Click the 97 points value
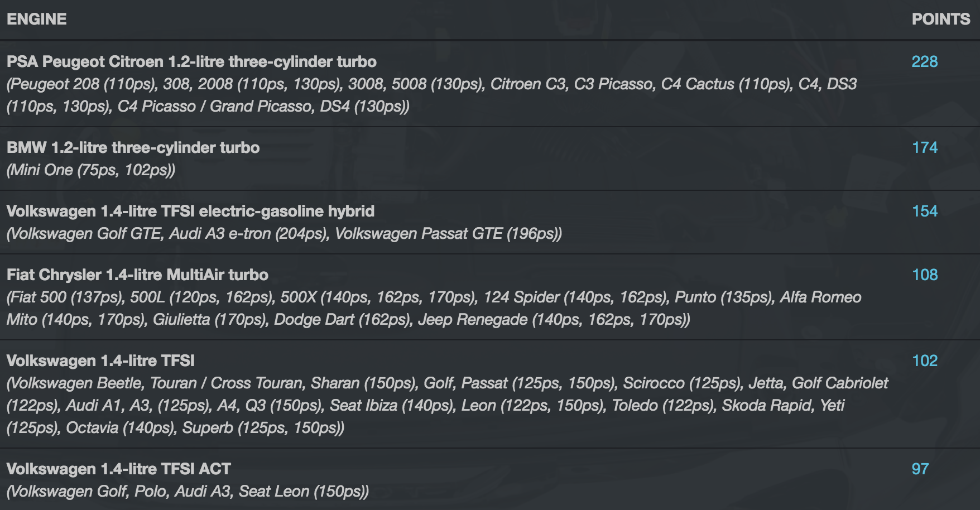The width and height of the screenshot is (980, 510). tap(920, 469)
